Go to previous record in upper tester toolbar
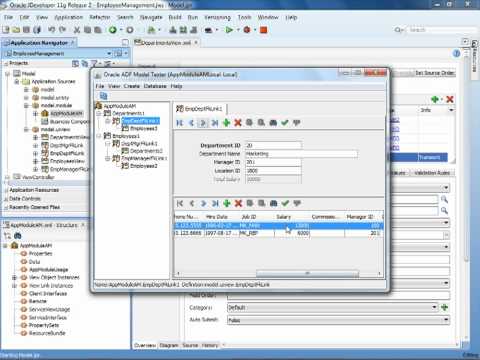 [x=191, y=123]
